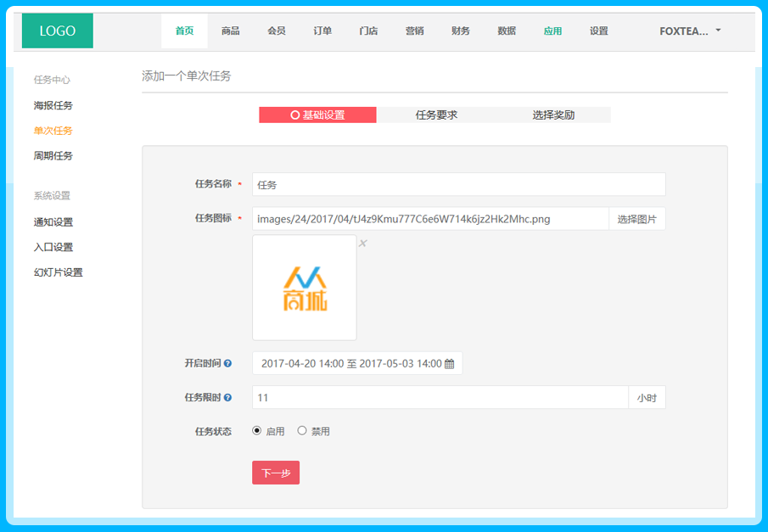Remove the uploaded task icon image
Screen dimensions: 768x532
coord(362,244)
